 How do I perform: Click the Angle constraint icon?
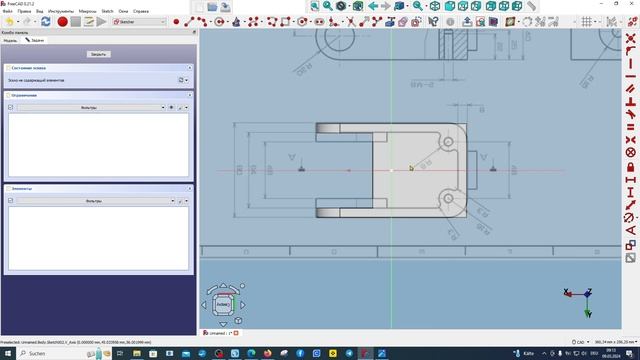pyautogui.click(x=631, y=230)
